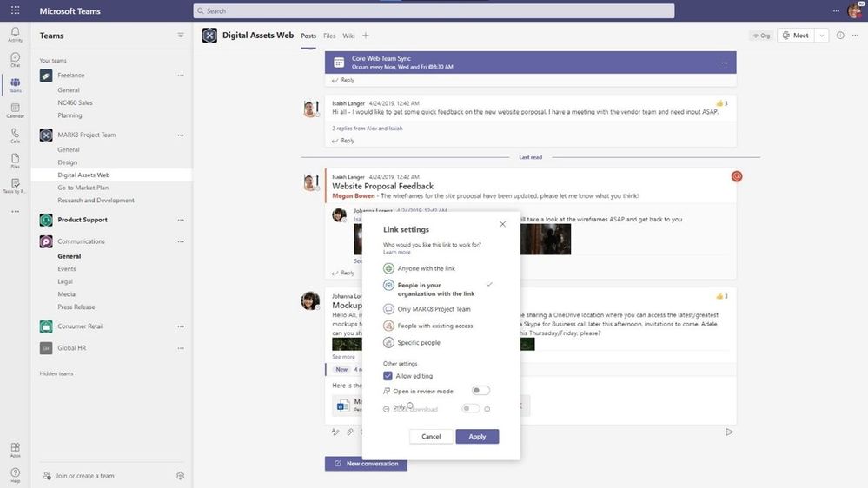Screen dimensions: 868x488
Task: Click the filter icon beside Teams heading
Action: 181,36
